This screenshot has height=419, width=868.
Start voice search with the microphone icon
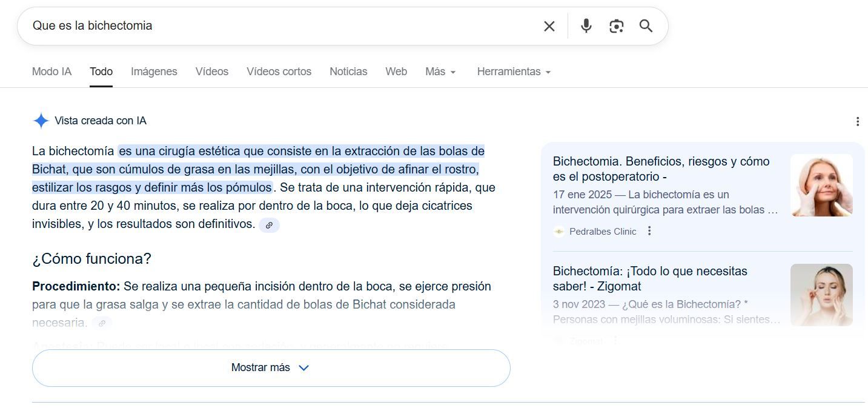[x=586, y=26]
